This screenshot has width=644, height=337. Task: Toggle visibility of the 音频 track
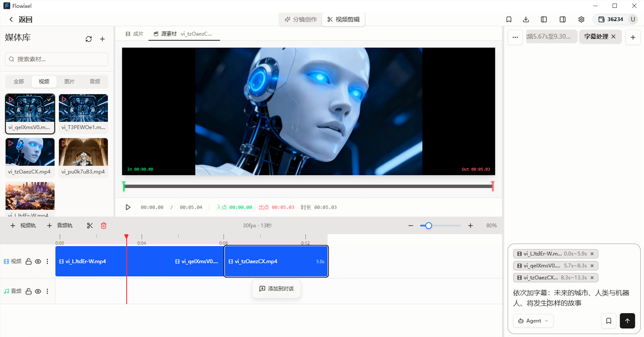click(38, 291)
